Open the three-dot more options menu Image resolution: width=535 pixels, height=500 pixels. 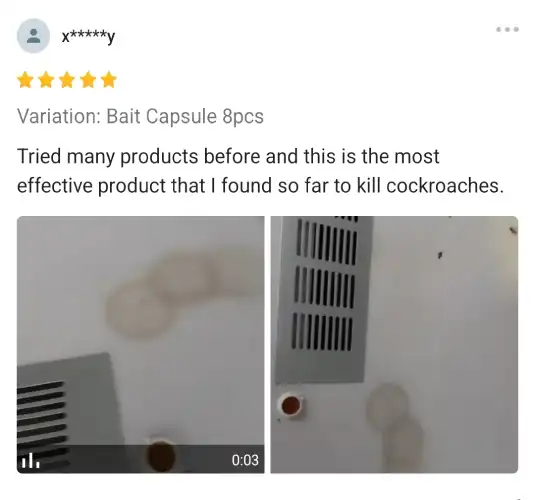pos(507,29)
